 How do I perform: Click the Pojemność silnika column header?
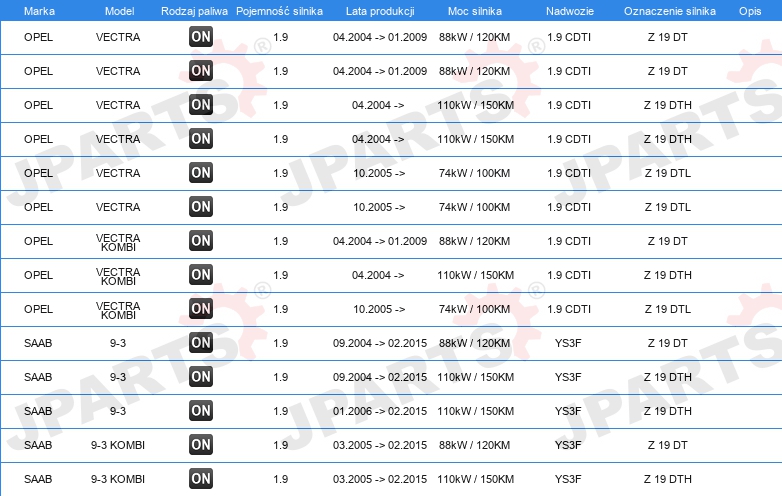pyautogui.click(x=279, y=11)
